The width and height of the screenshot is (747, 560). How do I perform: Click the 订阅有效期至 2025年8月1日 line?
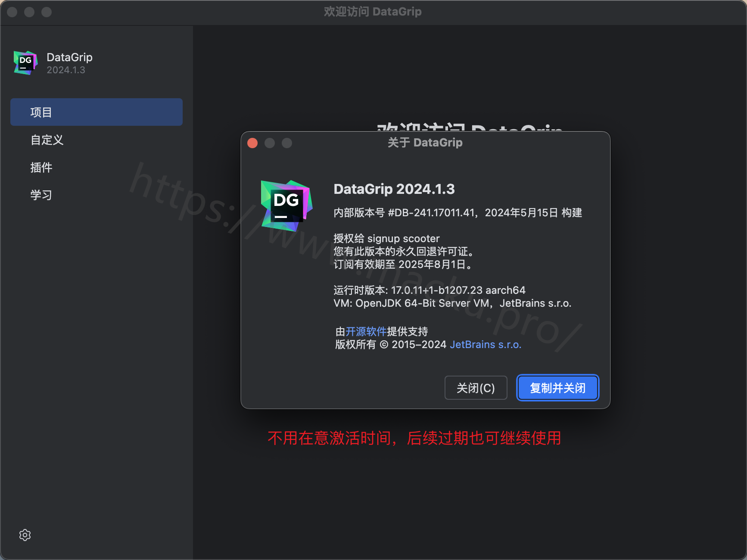[x=404, y=264]
